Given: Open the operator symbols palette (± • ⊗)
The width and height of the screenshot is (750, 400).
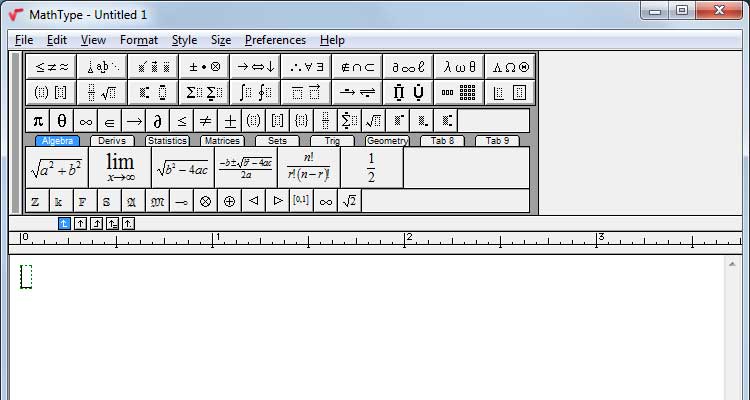Looking at the screenshot, I should pos(204,67).
